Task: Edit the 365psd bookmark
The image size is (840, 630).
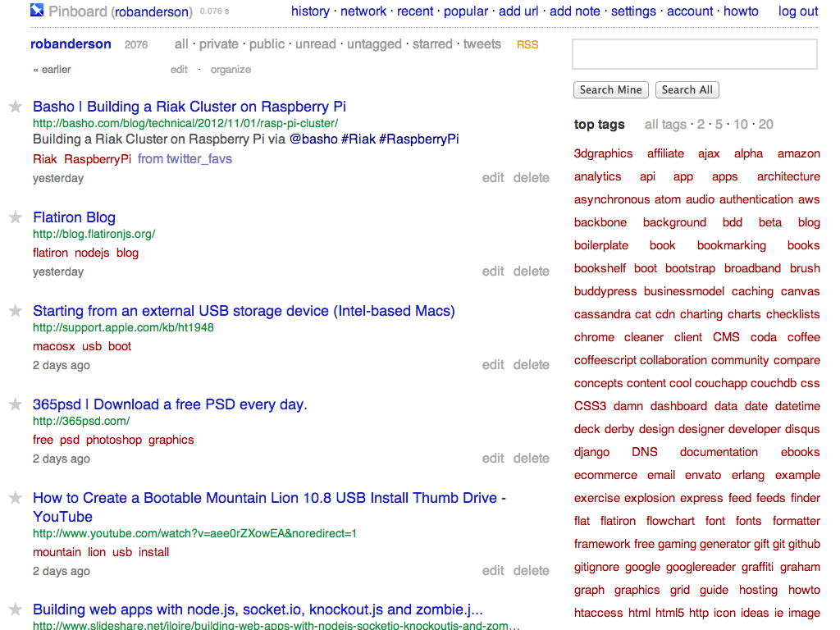Action: point(493,459)
